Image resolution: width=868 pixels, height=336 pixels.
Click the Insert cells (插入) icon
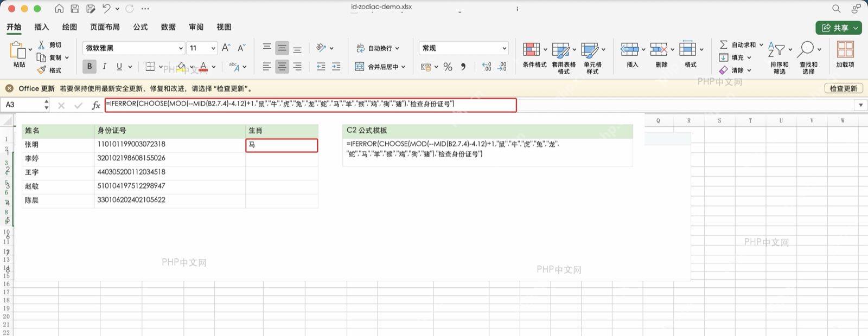point(630,49)
